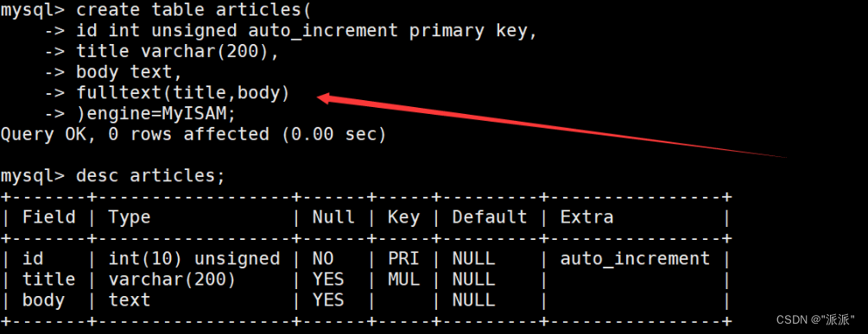Click the 'varchar(200)' cell in table output
The height and width of the screenshot is (334, 868).
pyautogui.click(x=172, y=280)
